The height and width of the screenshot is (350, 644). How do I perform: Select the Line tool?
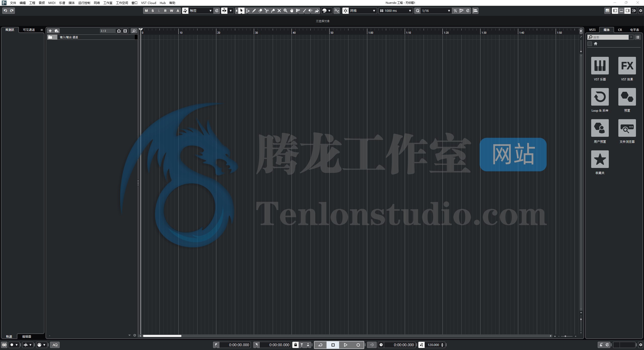[304, 11]
